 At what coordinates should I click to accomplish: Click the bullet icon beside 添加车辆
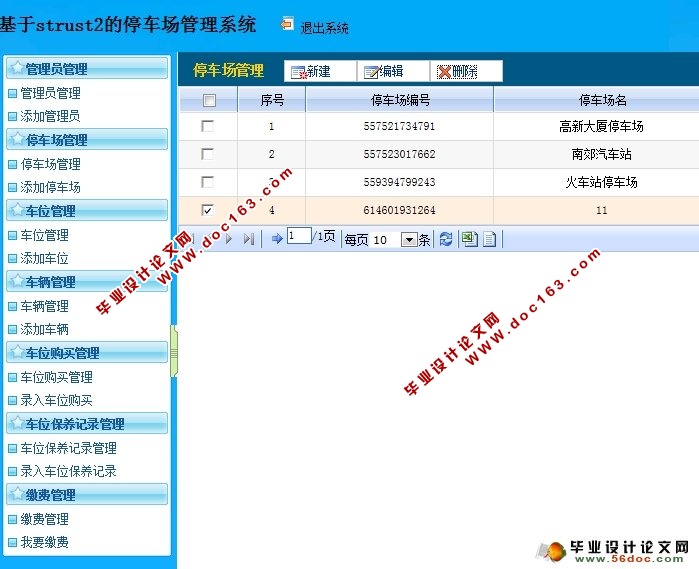(x=12, y=330)
